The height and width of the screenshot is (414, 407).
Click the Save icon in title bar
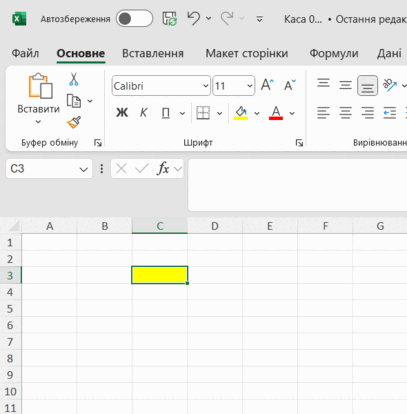pyautogui.click(x=170, y=19)
